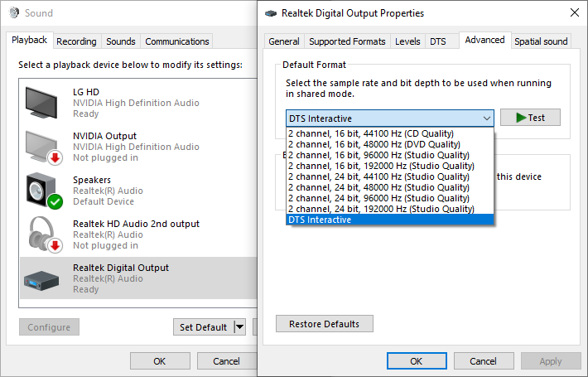
Task: Collapse the DTS Interactive format combo box
Action: click(x=389, y=118)
